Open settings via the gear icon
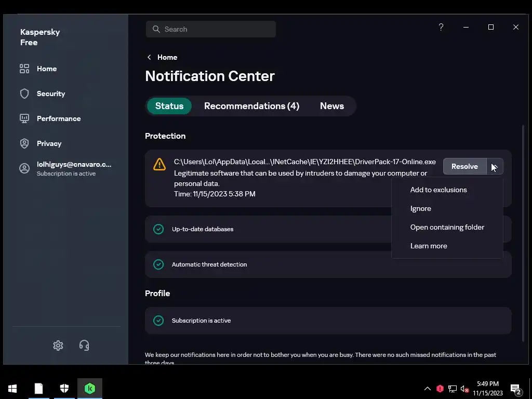Screen dimensions: 532x399 pos(58,345)
